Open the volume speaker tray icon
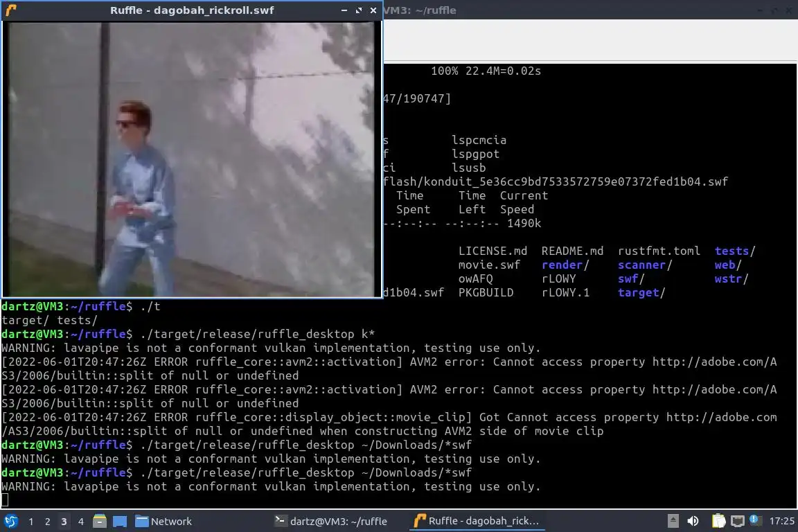Viewport: 798px width, 532px height. [693, 521]
